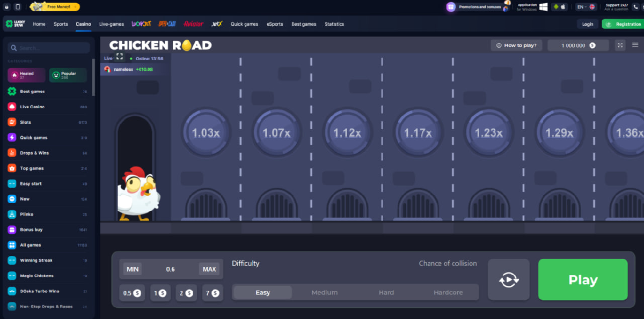Select Medium difficulty level
644x319 pixels.
325,292
